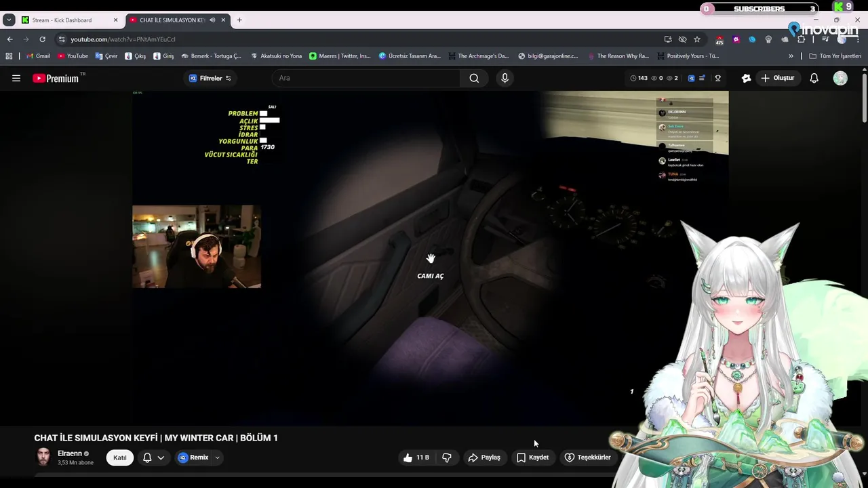Viewport: 868px width, 488px height.
Task: Open the YouTube bookmark
Action: click(73, 56)
